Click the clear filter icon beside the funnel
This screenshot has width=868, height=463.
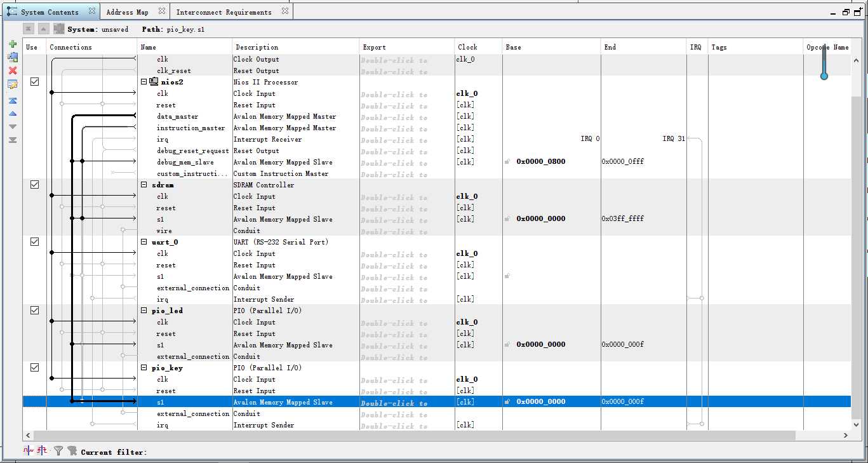coord(72,451)
